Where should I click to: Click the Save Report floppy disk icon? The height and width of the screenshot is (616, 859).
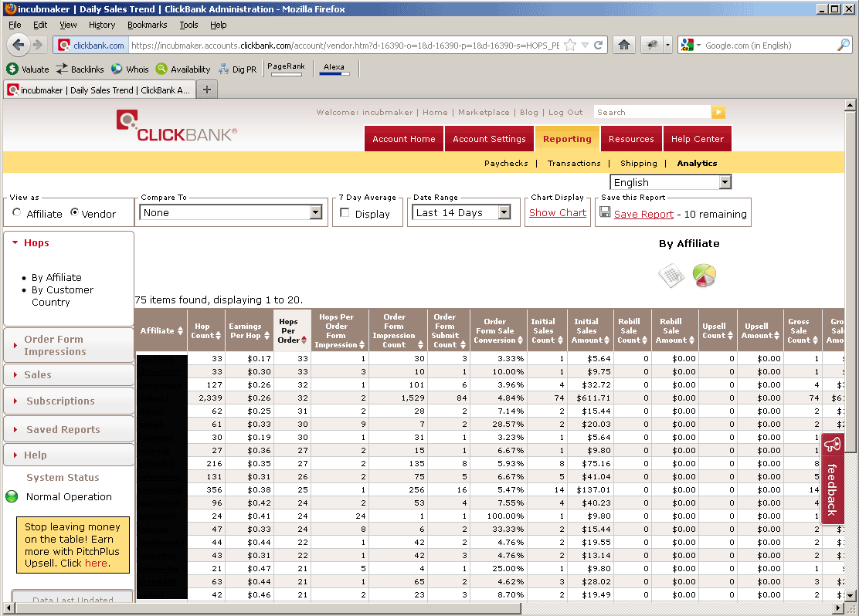606,212
